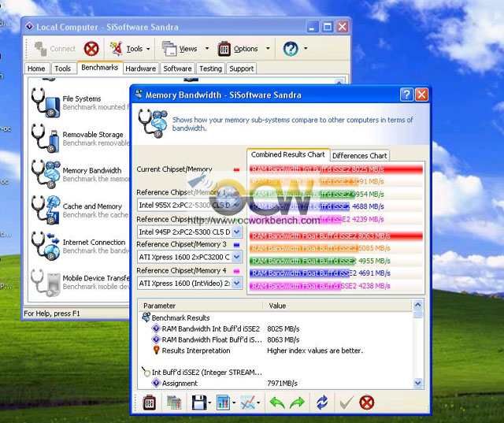Switch to the Support tab
The width and height of the screenshot is (504, 423).
point(242,69)
